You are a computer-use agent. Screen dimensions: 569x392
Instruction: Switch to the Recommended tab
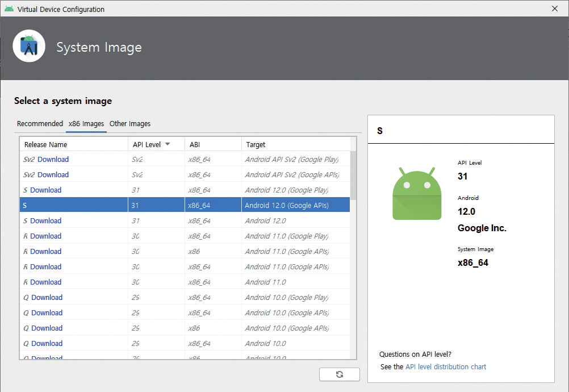click(40, 123)
